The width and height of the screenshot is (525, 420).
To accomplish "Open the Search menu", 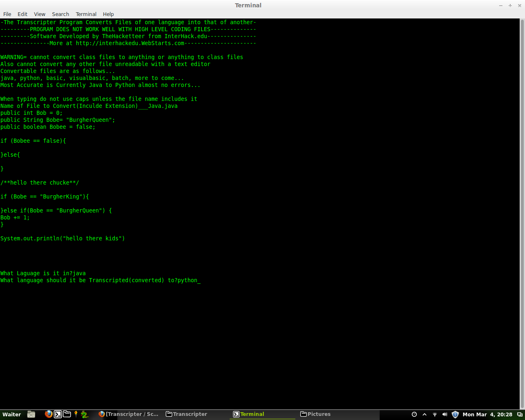I will pos(60,14).
